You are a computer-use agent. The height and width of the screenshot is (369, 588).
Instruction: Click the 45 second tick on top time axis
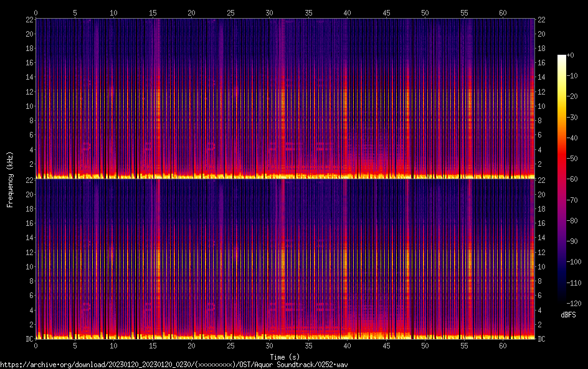(x=386, y=12)
